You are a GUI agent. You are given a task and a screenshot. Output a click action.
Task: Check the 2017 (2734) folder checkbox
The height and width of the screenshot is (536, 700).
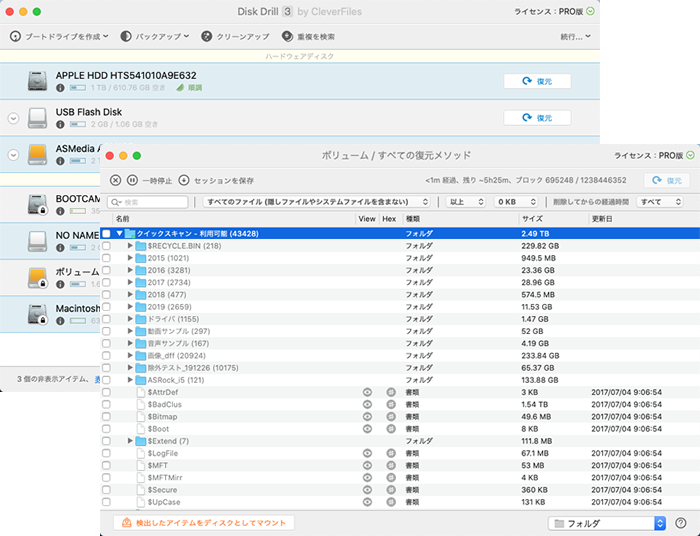(x=106, y=283)
